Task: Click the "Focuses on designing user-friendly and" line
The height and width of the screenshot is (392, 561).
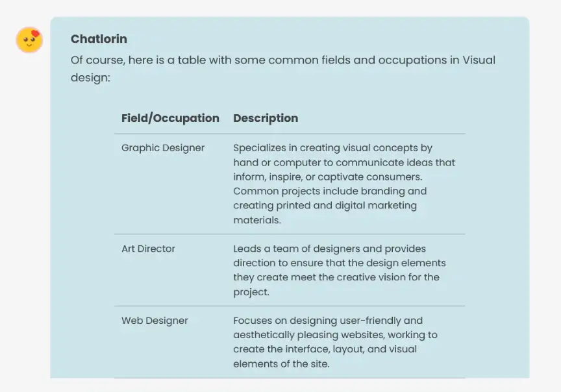Action: 328,321
